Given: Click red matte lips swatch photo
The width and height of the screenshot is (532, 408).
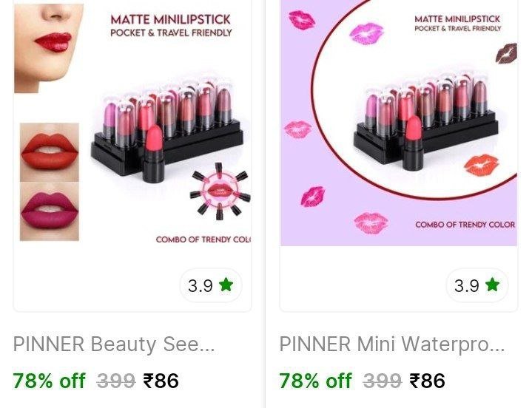Looking at the screenshot, I should click(50, 152).
